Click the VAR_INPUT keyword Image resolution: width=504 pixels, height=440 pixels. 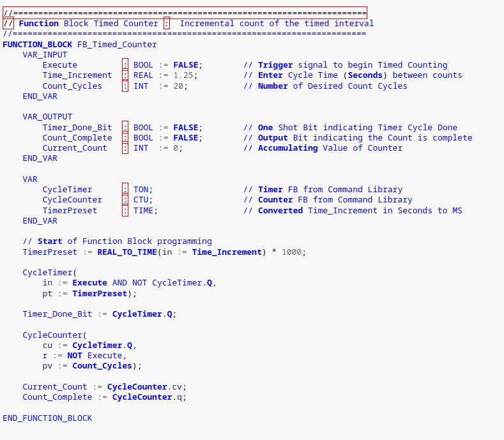click(x=45, y=55)
